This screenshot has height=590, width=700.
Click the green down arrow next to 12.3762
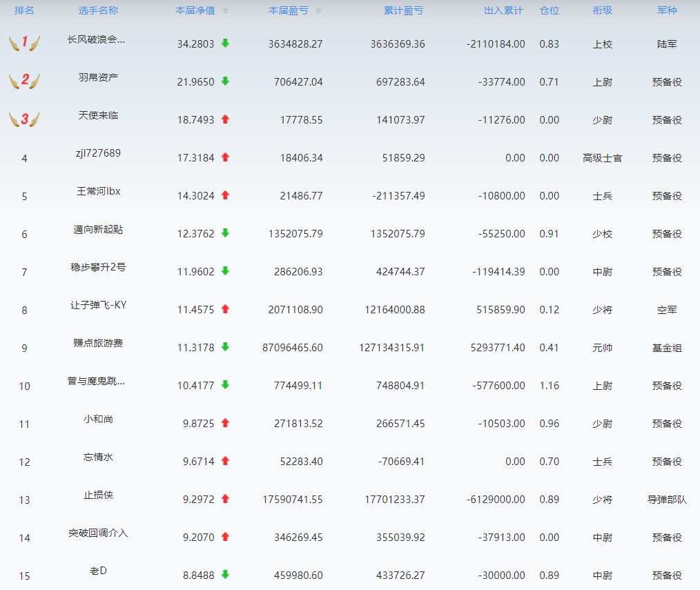click(226, 233)
